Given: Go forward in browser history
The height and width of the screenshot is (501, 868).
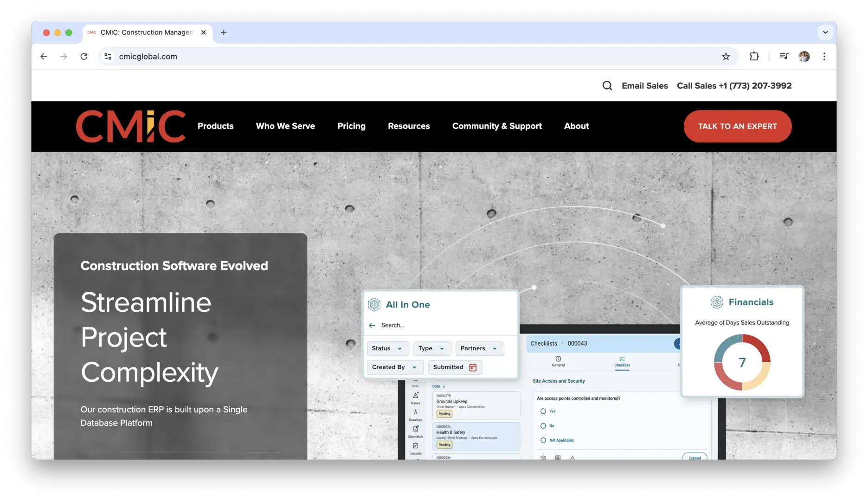Looking at the screenshot, I should tap(64, 57).
